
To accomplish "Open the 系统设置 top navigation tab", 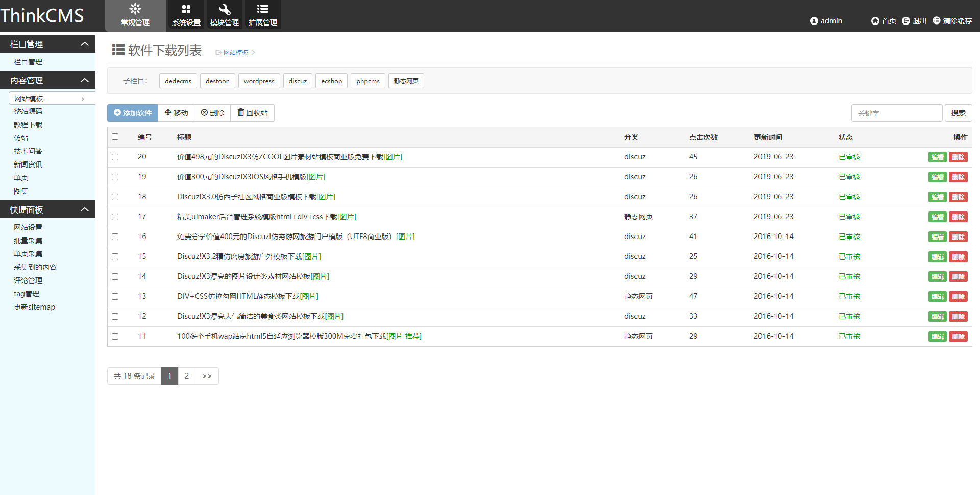I will pyautogui.click(x=186, y=15).
